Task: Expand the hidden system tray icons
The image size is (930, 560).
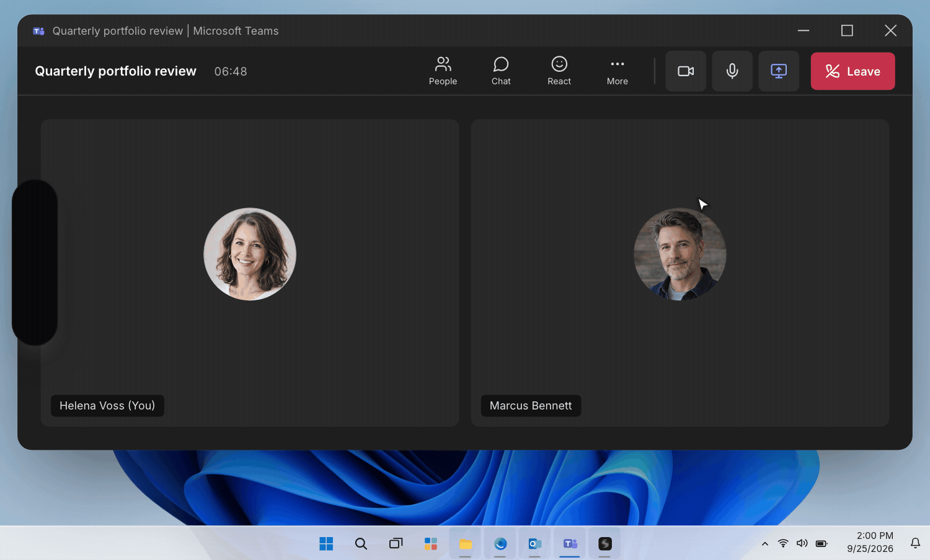Action: (x=765, y=544)
